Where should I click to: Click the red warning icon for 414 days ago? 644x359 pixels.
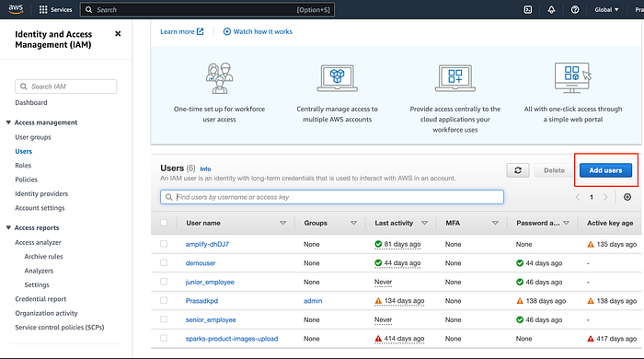pyautogui.click(x=378, y=339)
